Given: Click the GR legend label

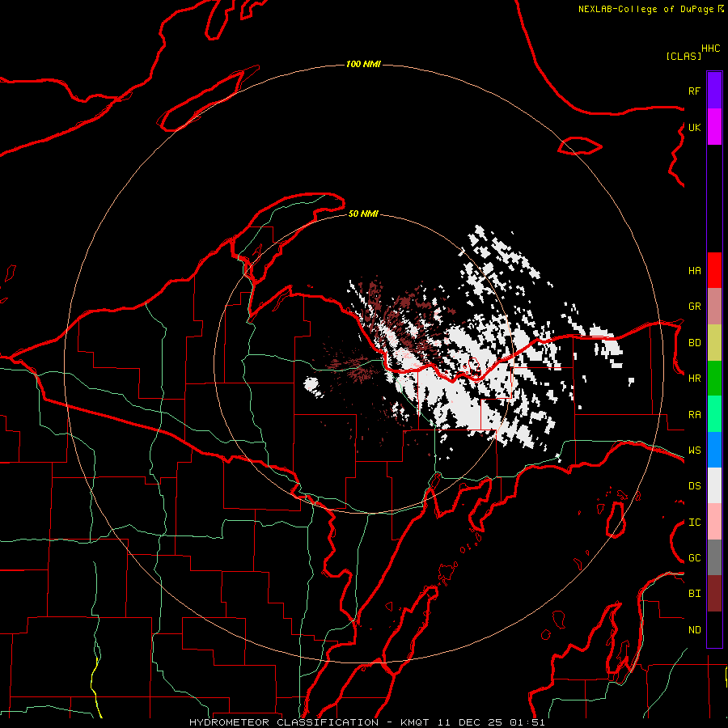Looking at the screenshot, I should [694, 307].
